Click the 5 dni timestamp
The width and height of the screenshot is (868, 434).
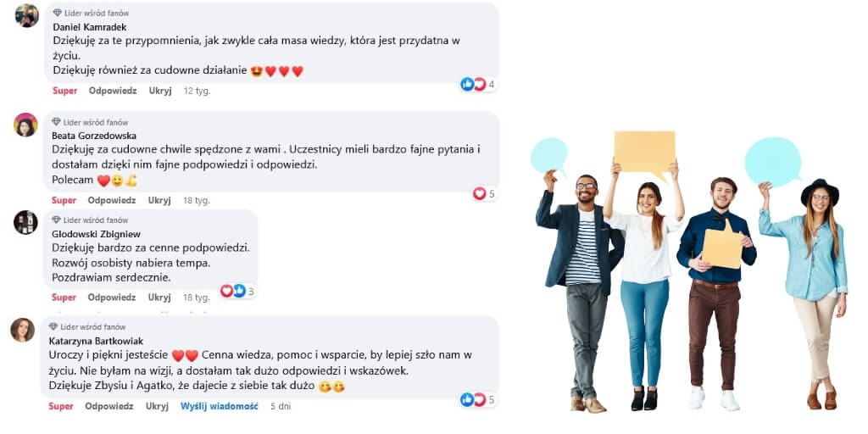281,406
